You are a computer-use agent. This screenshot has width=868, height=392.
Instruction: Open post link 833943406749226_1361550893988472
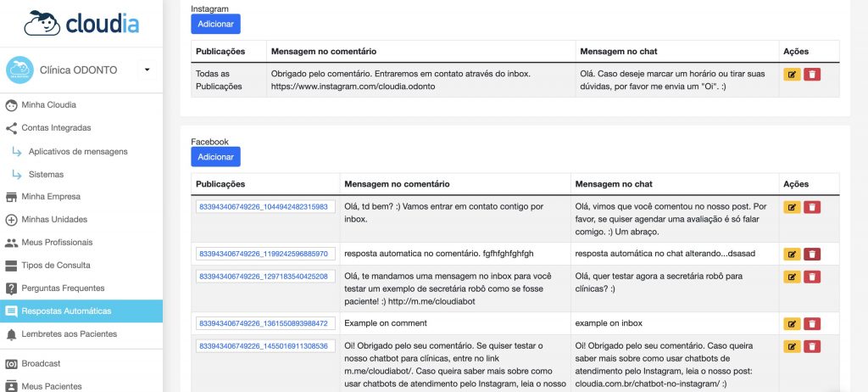pos(264,323)
